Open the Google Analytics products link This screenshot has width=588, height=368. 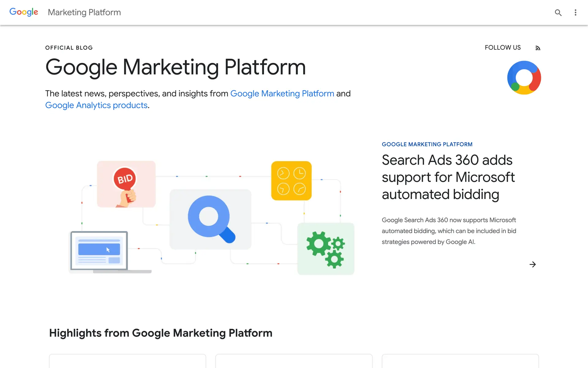tap(96, 105)
